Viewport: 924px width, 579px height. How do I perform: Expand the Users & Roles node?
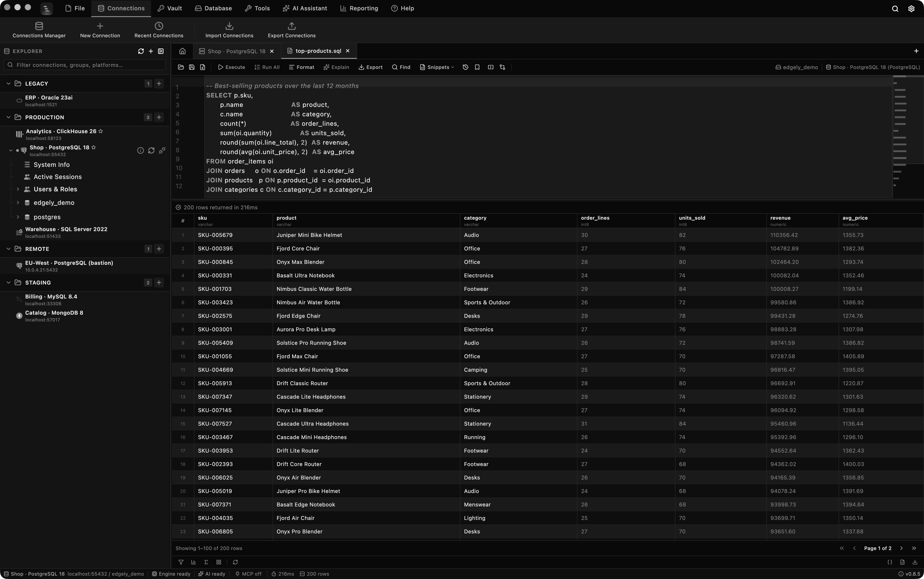[18, 190]
